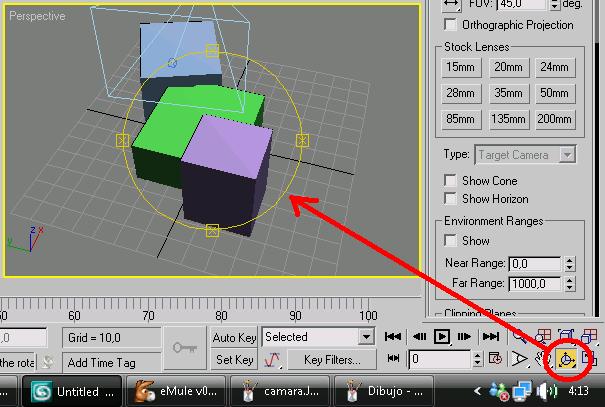
Task: Choose the 50mm stock lens
Action: [554, 93]
